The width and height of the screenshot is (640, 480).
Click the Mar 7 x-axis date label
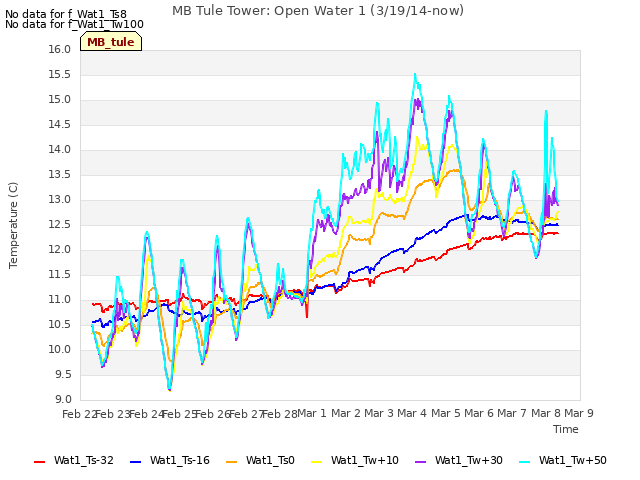coord(512,413)
